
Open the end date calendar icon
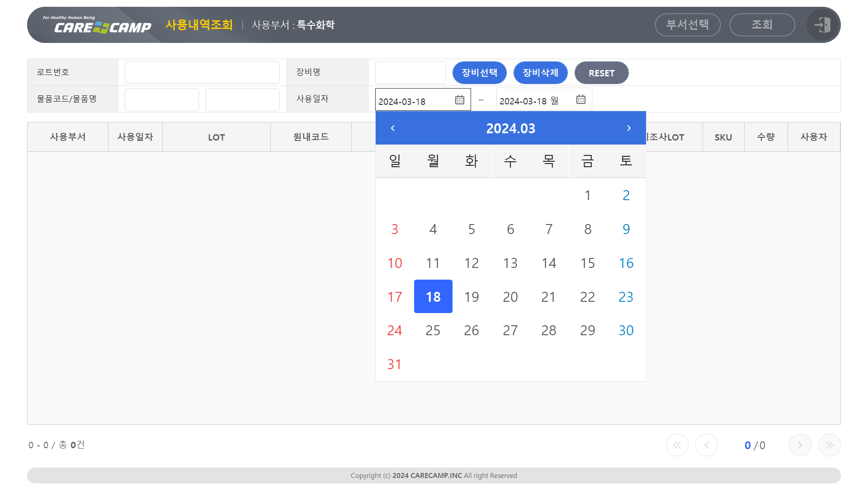click(581, 99)
